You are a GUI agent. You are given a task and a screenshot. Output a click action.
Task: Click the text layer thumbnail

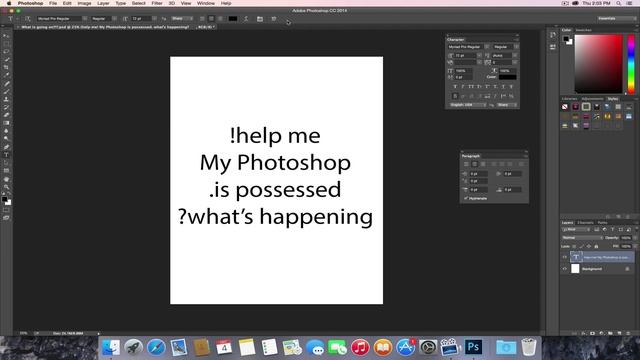coord(576,257)
